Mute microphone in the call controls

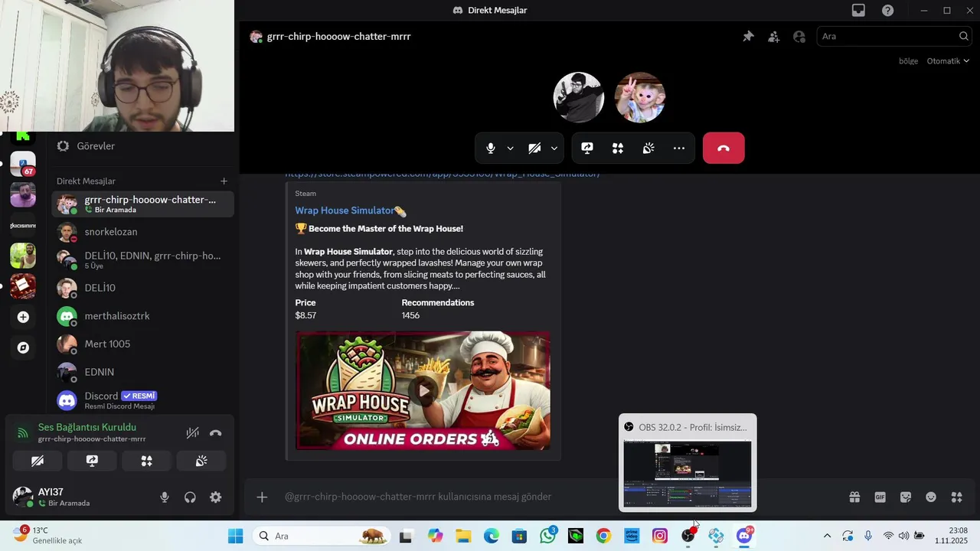point(491,148)
